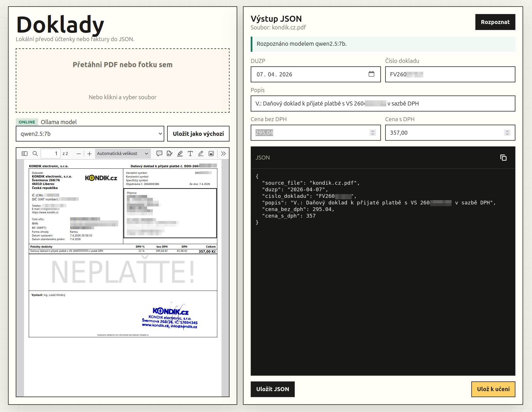Click 'Objednávka č. 2604000386' in PDF
This screenshot has height=412, width=532.
point(143,184)
